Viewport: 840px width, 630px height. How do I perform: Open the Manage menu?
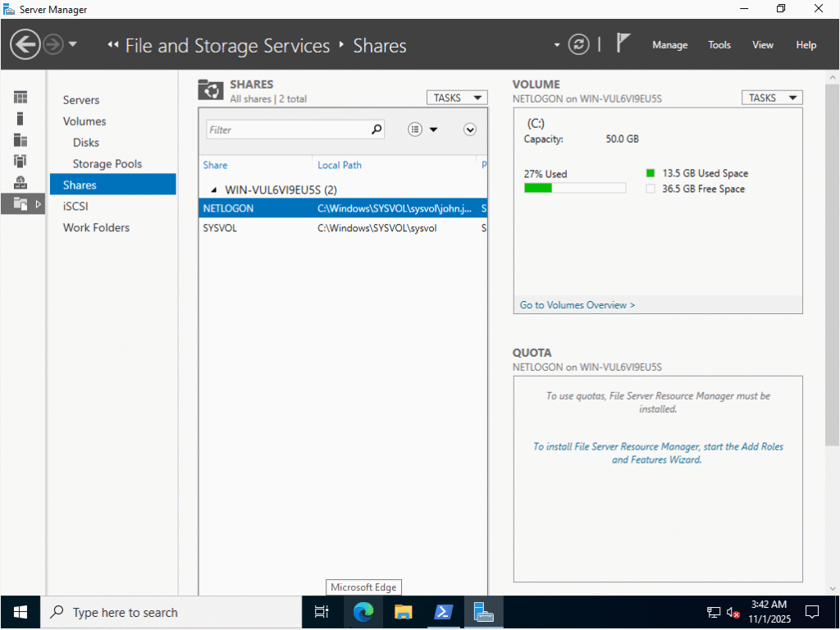[x=669, y=45]
